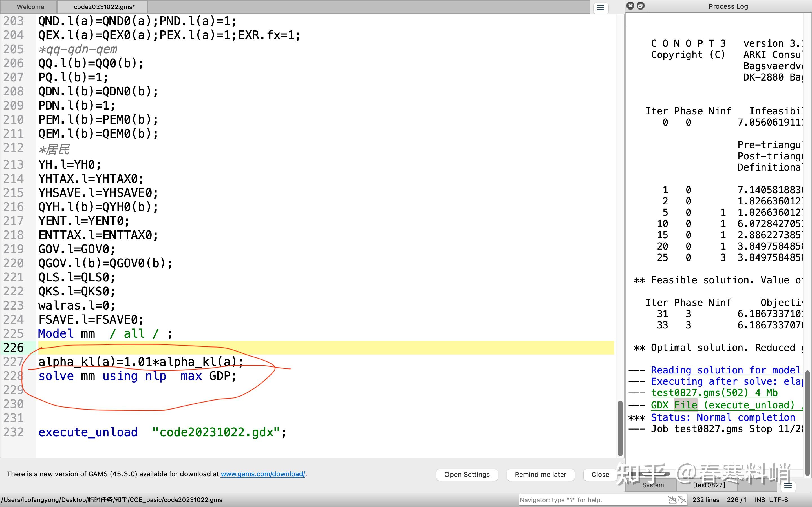
Task: Open the Status: Normal completion log link
Action: click(x=723, y=417)
